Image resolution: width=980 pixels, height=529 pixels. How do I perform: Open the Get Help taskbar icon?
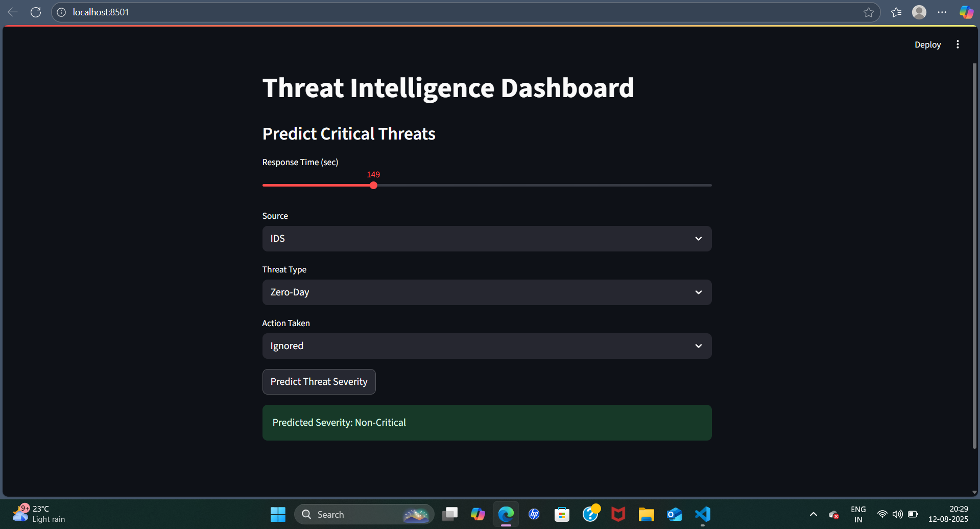591,514
